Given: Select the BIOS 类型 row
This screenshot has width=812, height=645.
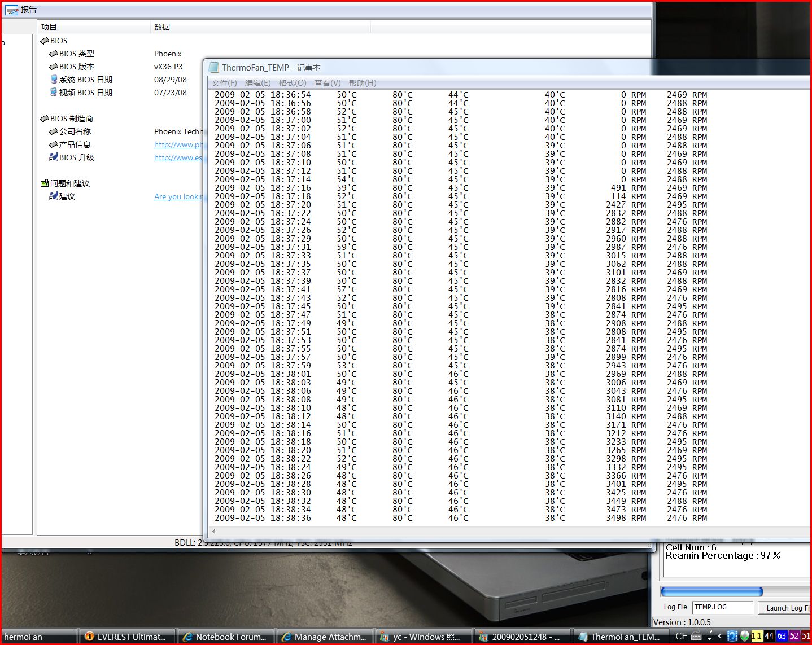Looking at the screenshot, I should [120, 54].
